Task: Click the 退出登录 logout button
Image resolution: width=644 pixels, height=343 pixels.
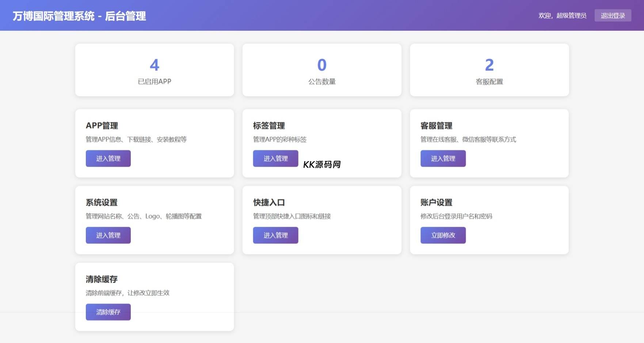Action: 613,15
